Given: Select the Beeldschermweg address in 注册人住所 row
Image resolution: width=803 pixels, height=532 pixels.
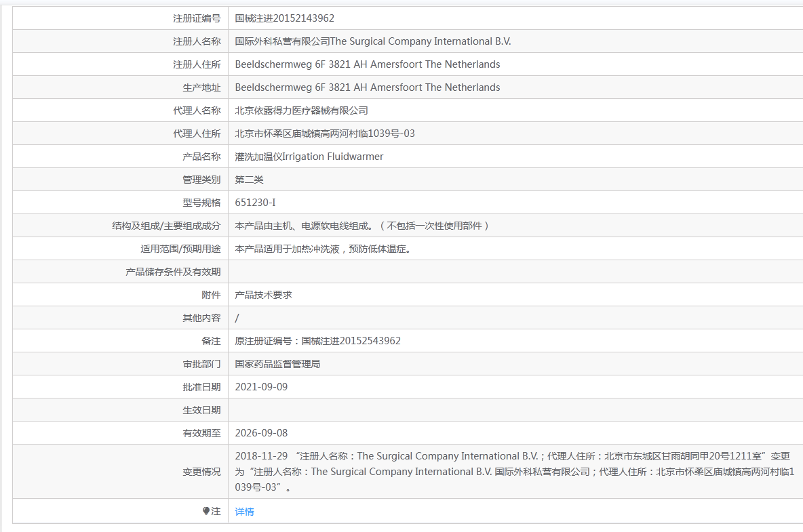Looking at the screenshot, I should coord(368,64).
